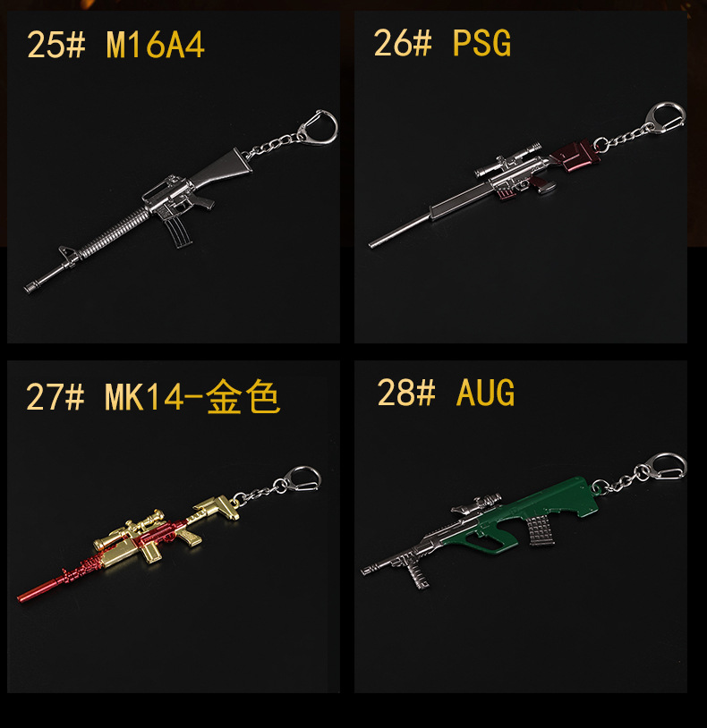Click the AUG silver magazine
The image size is (707, 728).
click(540, 530)
